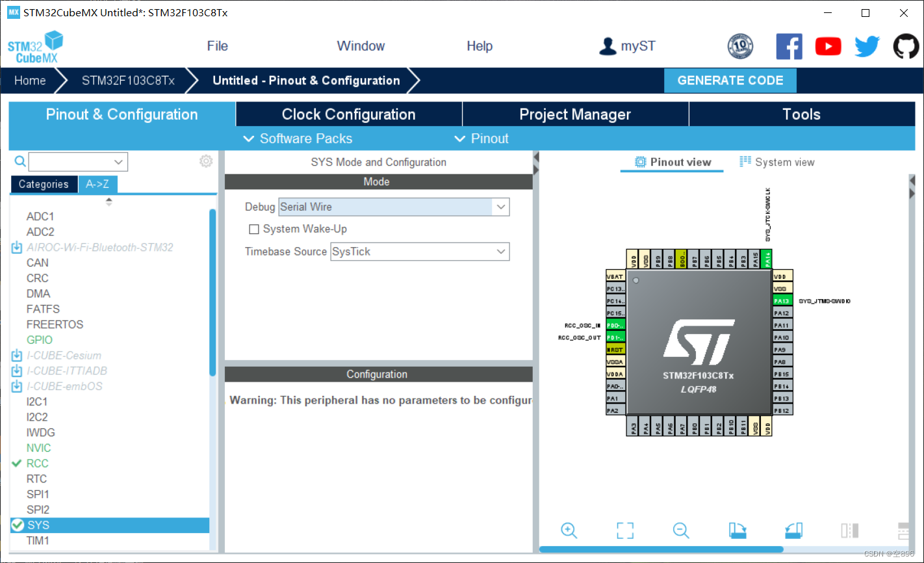Select NVIC in the peripheral list

pos(39,448)
